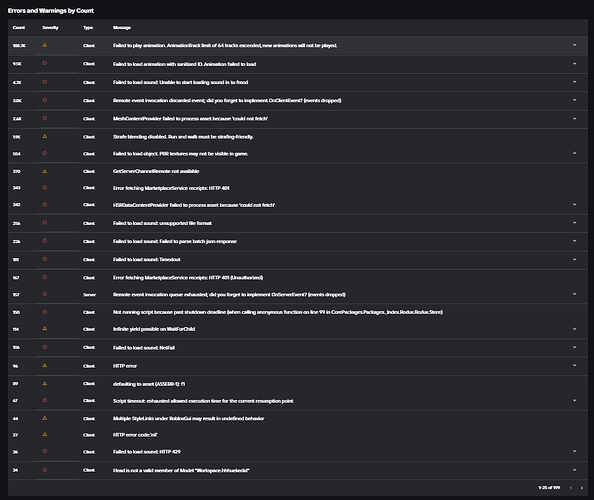The height and width of the screenshot is (500, 594).
Task: Expand the 'Remote event invocation discarded' row
Action: pos(574,100)
